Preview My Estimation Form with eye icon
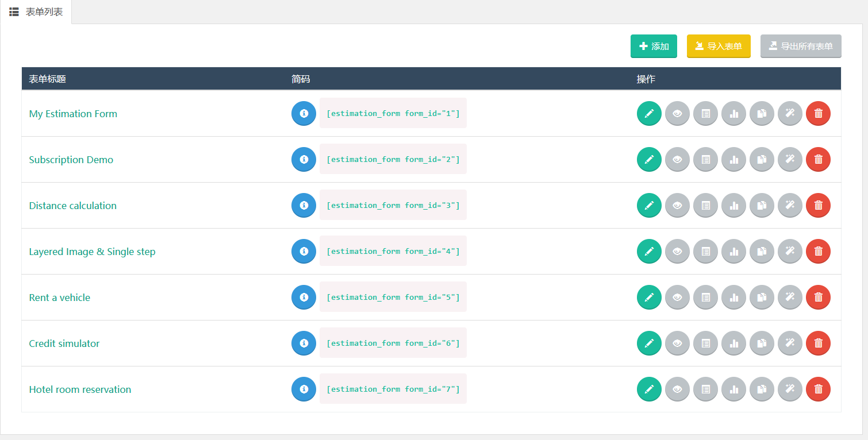Viewport: 868px width, 440px height. coord(678,113)
